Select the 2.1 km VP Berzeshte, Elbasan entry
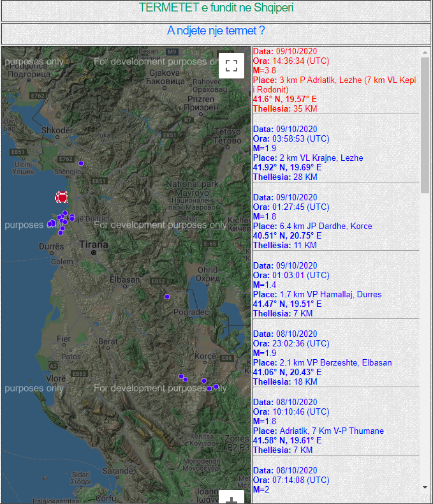 [335, 358]
